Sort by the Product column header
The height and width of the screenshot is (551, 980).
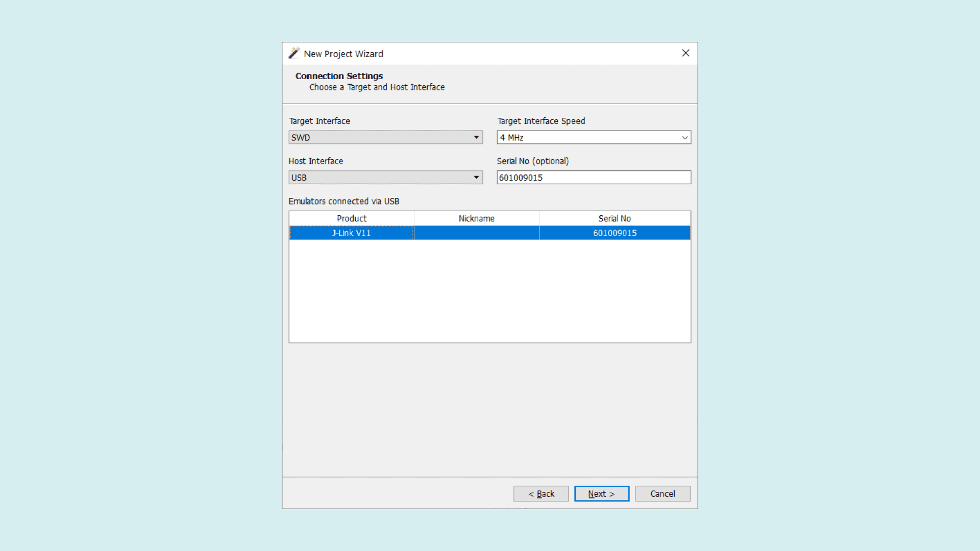coord(351,218)
